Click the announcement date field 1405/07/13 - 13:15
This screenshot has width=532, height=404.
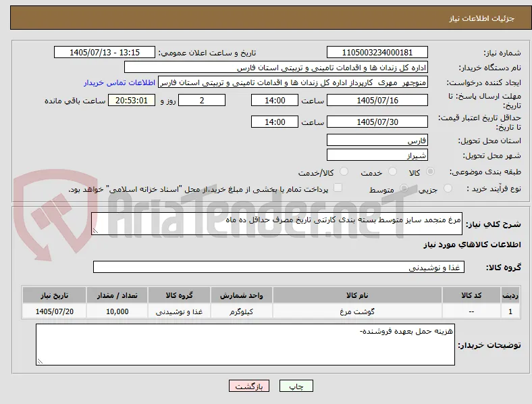click(x=105, y=52)
